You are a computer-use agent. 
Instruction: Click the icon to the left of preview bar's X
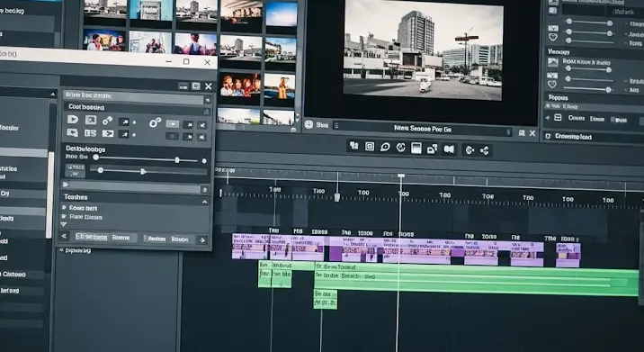522,133
